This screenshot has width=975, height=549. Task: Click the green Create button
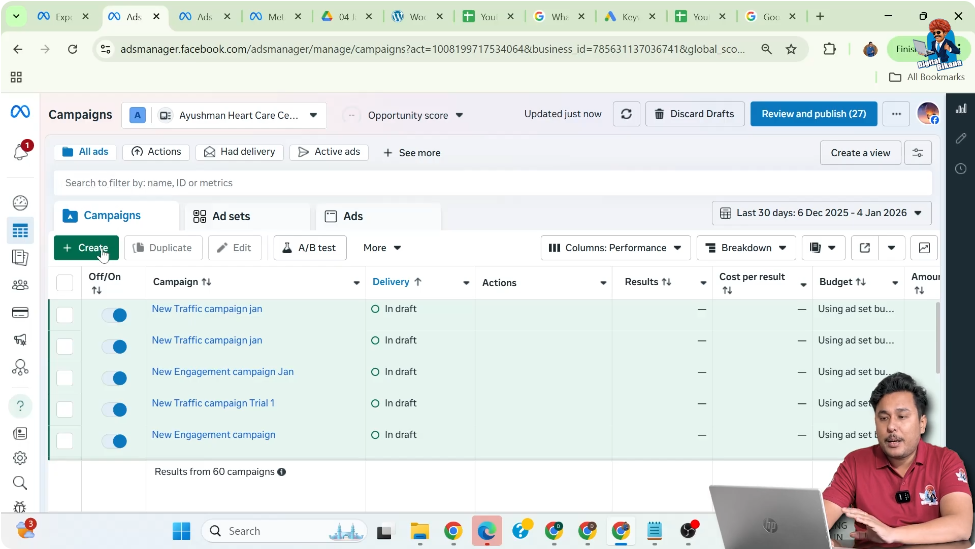click(x=86, y=247)
